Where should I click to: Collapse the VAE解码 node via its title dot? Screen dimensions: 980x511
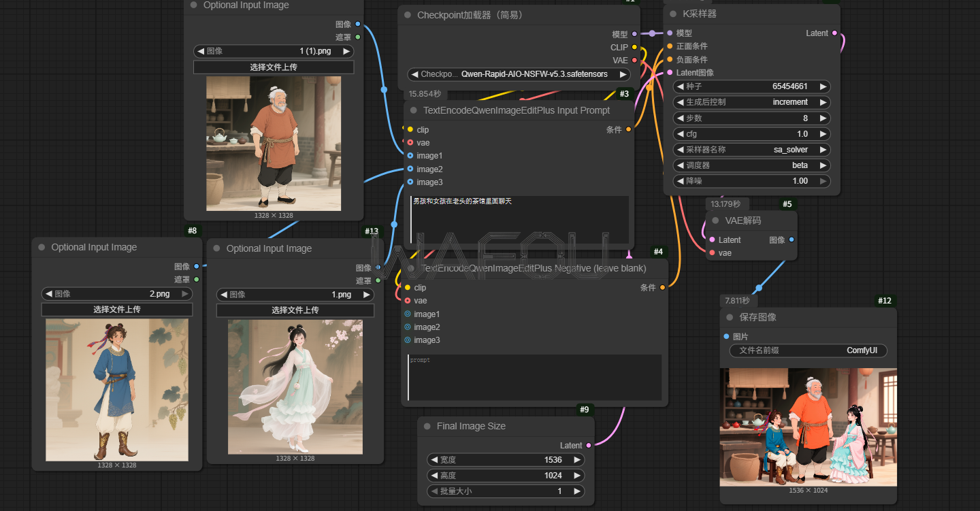[715, 220]
